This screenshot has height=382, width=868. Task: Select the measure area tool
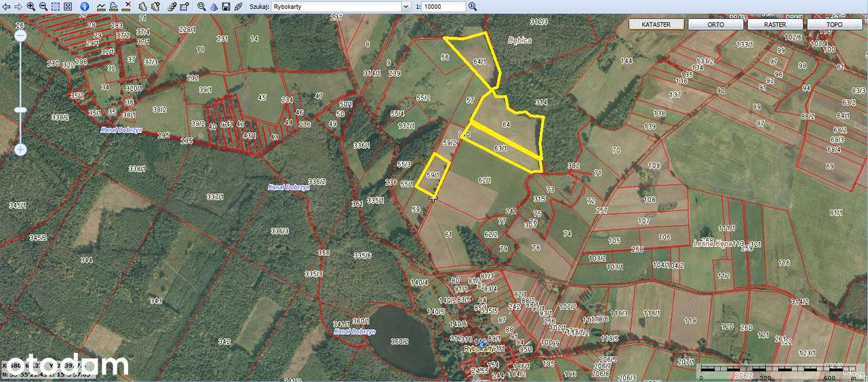pos(114,7)
